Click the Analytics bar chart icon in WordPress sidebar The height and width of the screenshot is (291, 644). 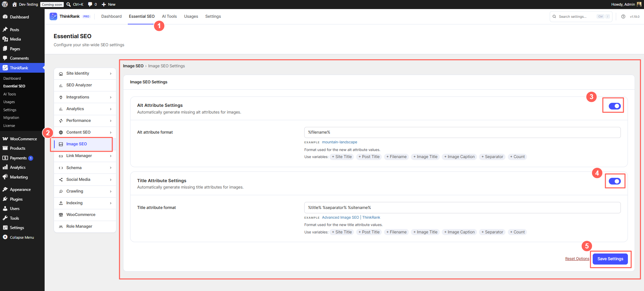[5, 167]
